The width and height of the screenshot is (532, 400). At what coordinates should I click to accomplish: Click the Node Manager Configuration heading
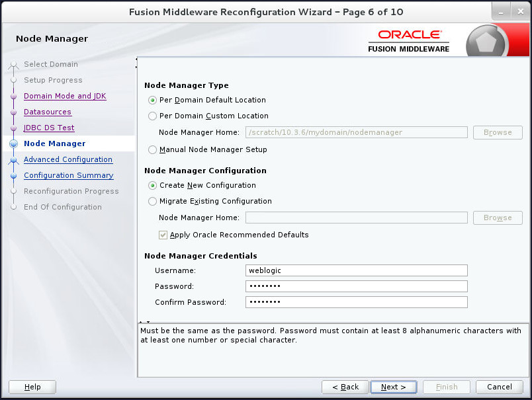click(x=205, y=171)
